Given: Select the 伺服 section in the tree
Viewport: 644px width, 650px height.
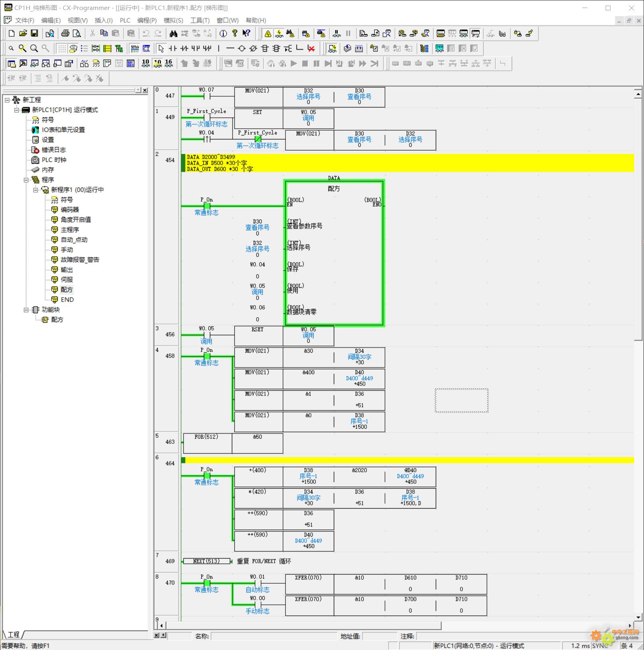Looking at the screenshot, I should [67, 280].
